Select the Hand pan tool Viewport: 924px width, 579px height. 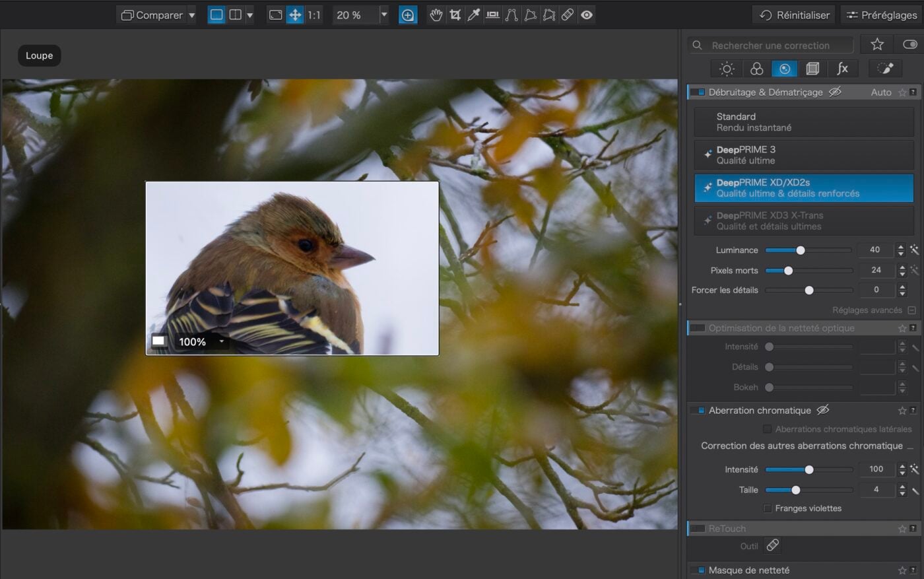(x=435, y=15)
